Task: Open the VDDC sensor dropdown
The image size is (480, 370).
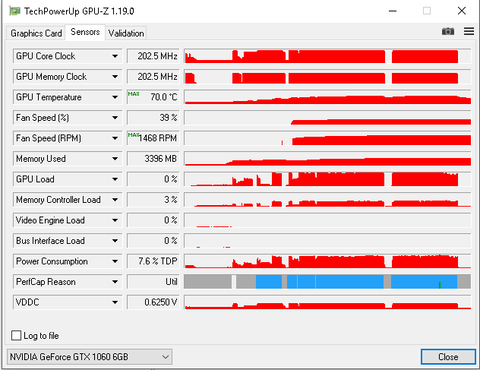Action: point(68,302)
